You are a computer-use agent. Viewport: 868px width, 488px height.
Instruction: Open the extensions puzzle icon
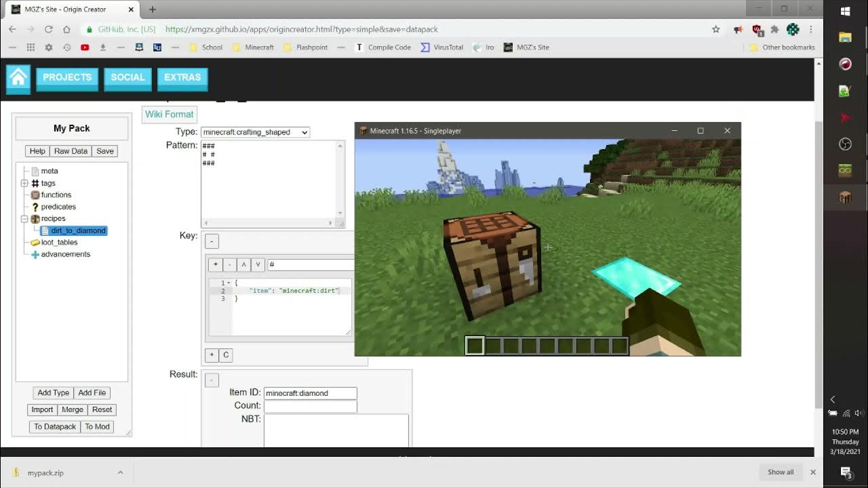click(x=775, y=30)
